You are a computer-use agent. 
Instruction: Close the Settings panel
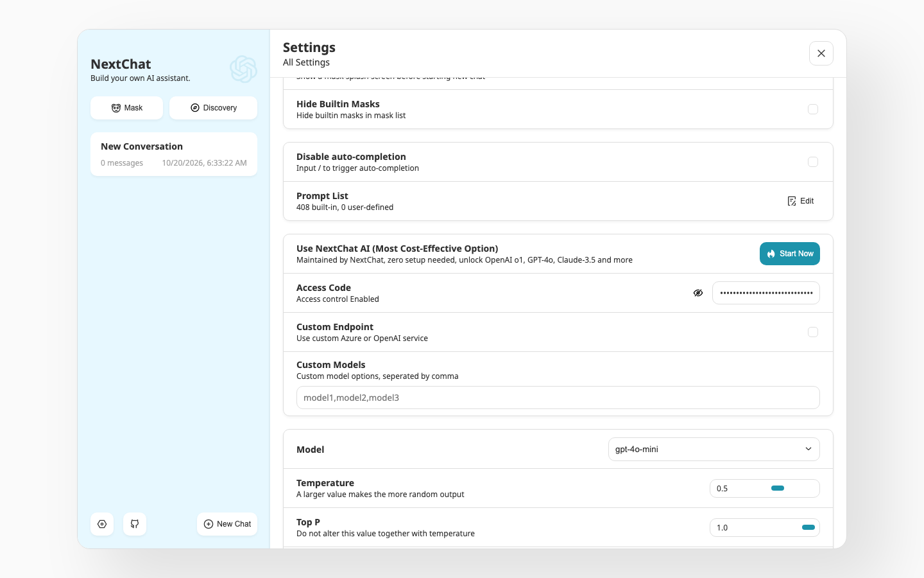[821, 53]
